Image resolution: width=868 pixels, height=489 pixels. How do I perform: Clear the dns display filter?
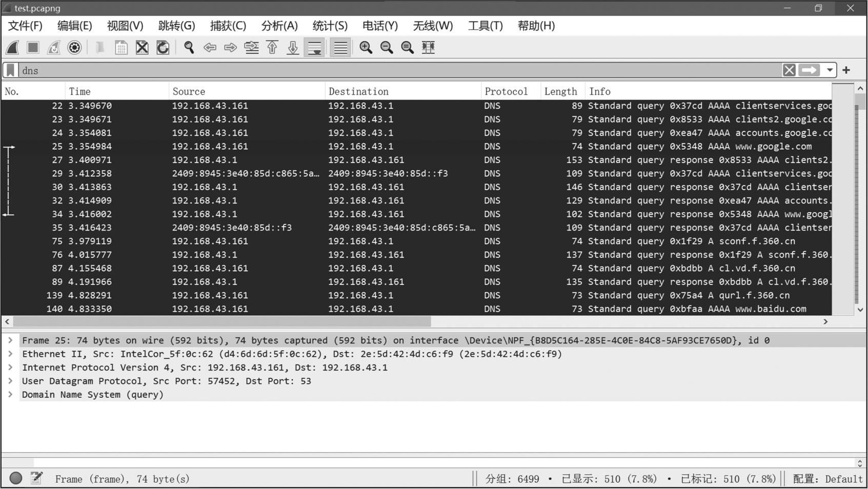(789, 70)
